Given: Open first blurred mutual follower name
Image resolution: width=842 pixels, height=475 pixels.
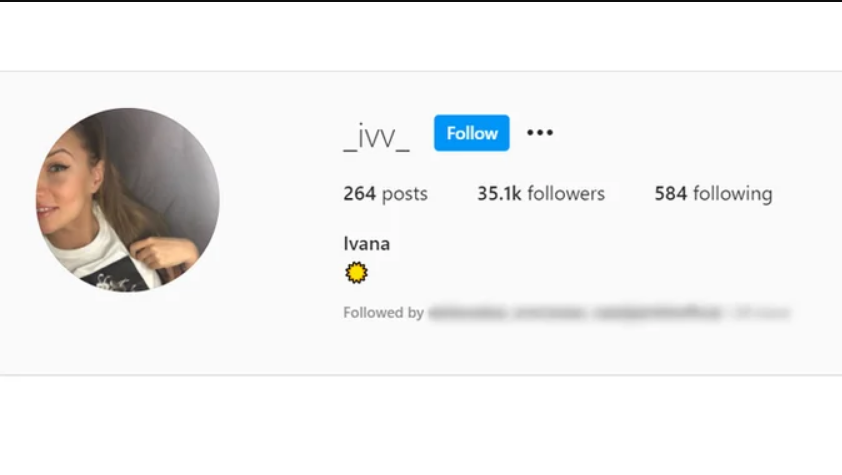Looking at the screenshot, I should coord(468,312).
